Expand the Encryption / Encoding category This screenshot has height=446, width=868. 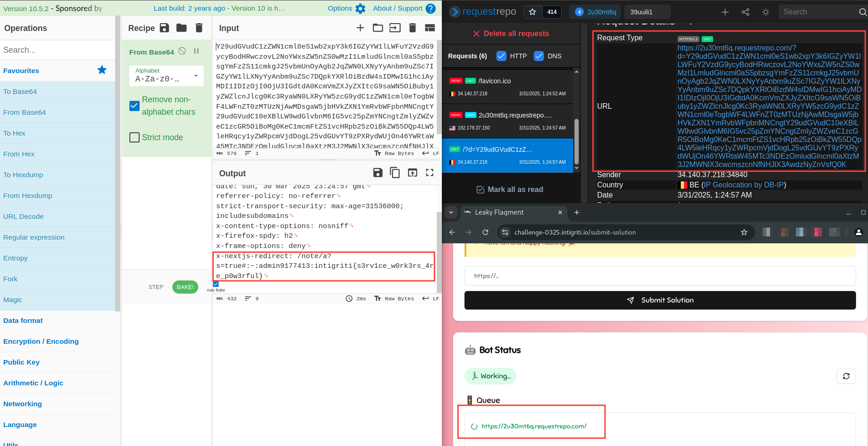(x=41, y=341)
